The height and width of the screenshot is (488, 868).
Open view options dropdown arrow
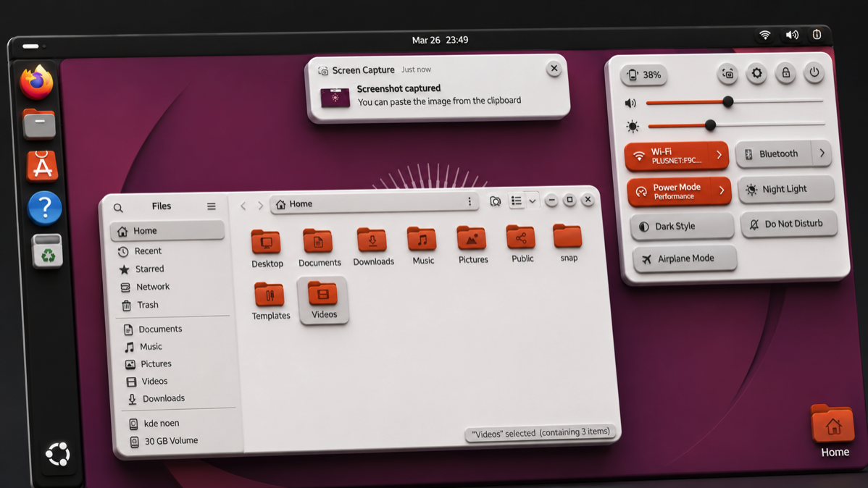[532, 201]
